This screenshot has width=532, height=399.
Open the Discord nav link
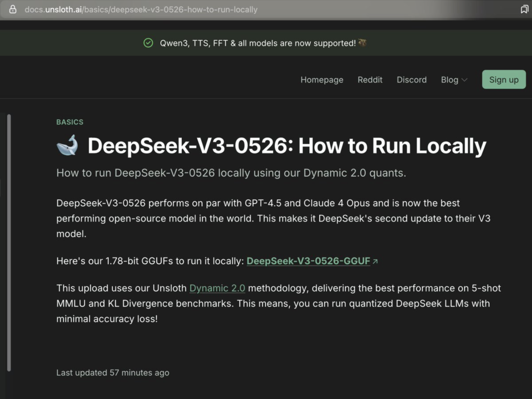click(411, 80)
